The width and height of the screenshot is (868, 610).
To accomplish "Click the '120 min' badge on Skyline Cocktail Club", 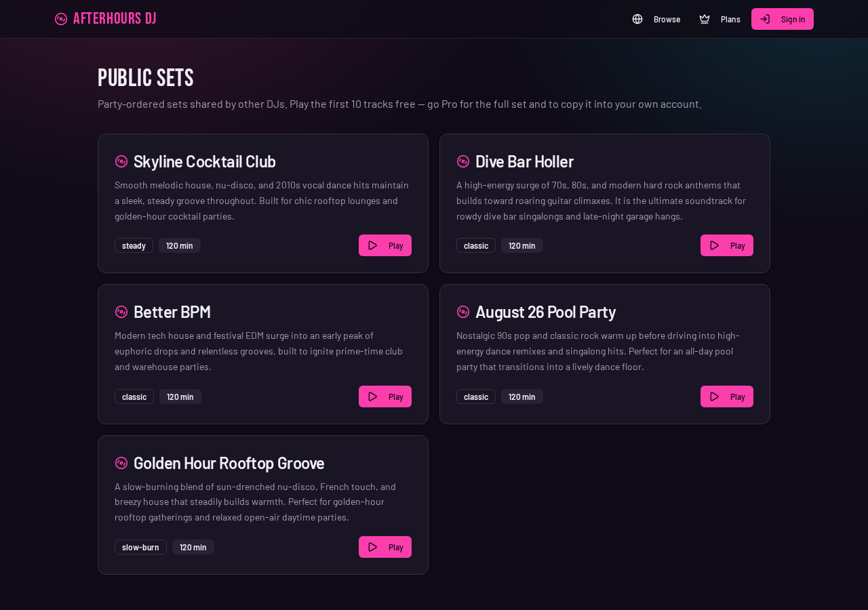I will (x=180, y=245).
